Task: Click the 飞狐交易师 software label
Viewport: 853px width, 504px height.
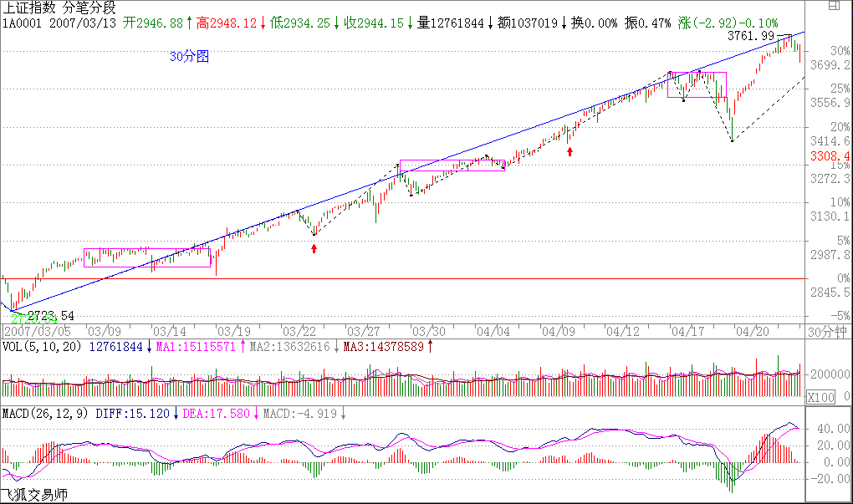Action: [33, 496]
